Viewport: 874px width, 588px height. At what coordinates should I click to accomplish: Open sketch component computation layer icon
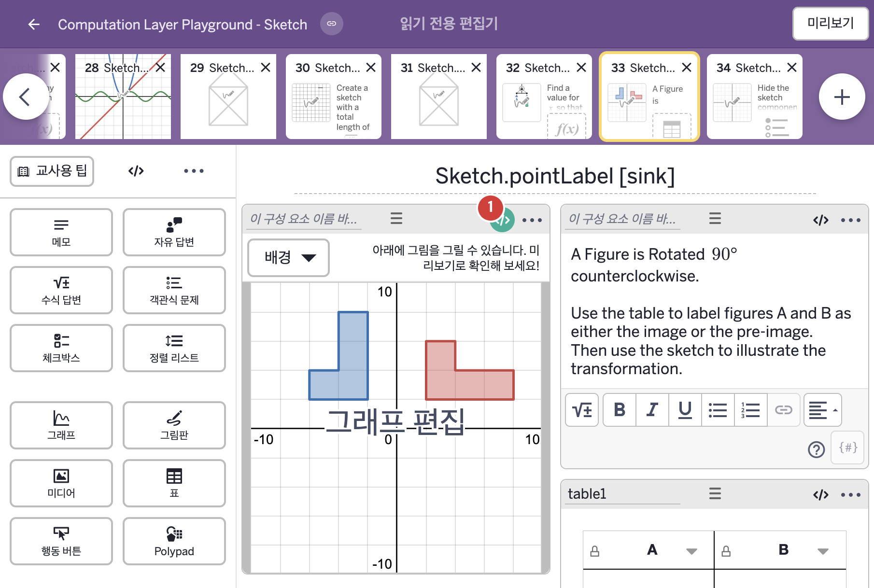[502, 220]
